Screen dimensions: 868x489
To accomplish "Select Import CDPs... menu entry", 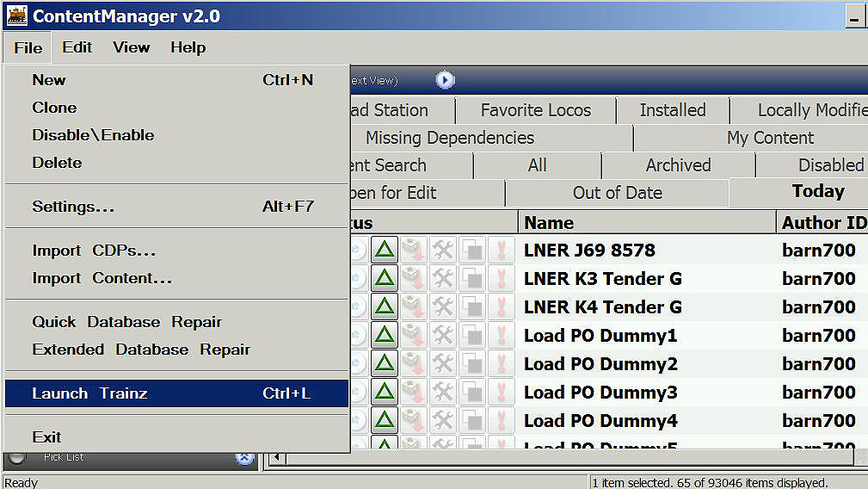I will tap(94, 251).
